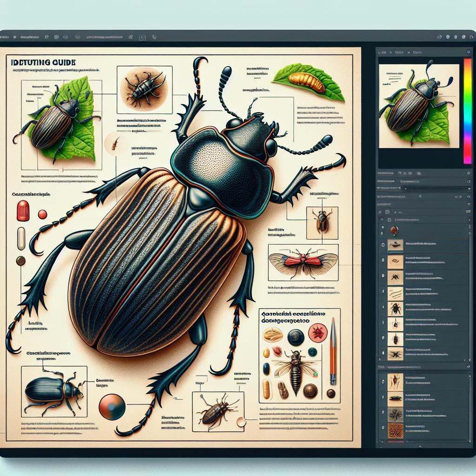Screen dimensions: 476x476
Task: Toggle visibility of the curved-lines layer
Action: tap(383, 292)
